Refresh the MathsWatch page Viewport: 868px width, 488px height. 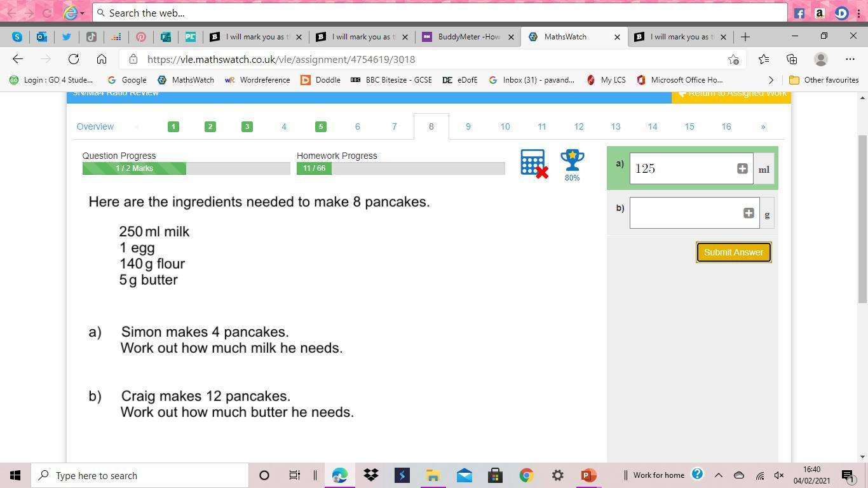[74, 59]
